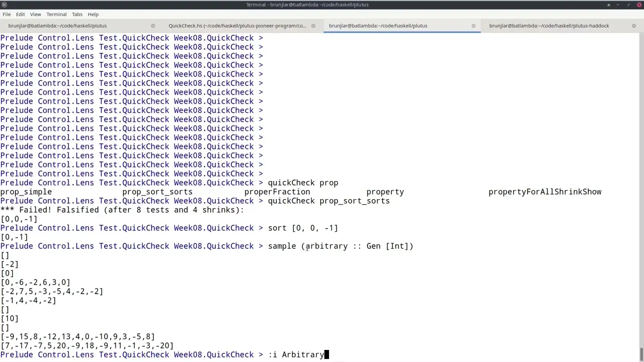Close the first brunjlar@batlambda plutus tab
Image resolution: width=644 pixels, height=362 pixels.
point(152,26)
